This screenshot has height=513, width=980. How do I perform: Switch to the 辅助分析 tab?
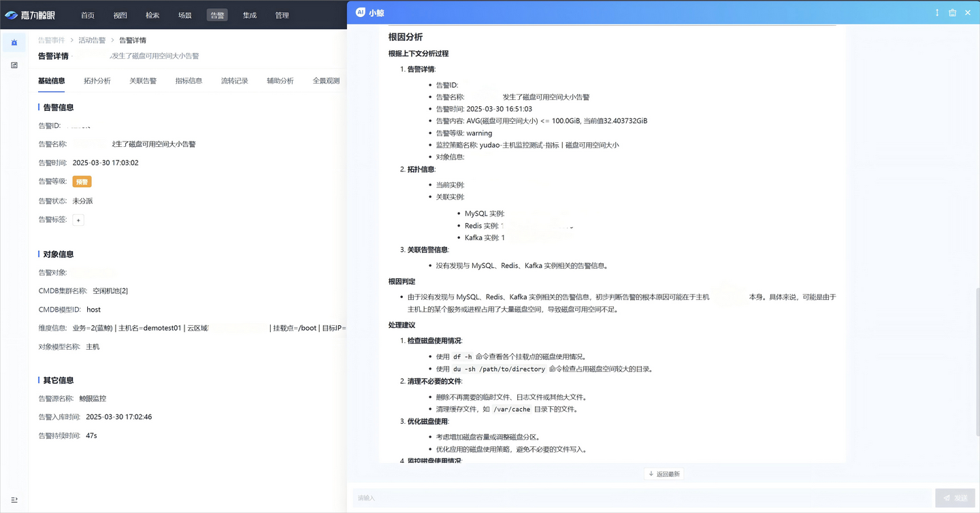(280, 81)
